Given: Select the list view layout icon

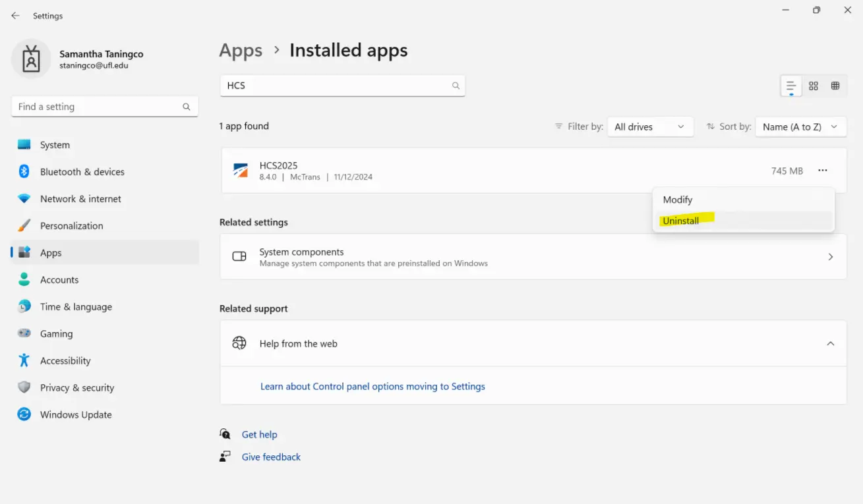Looking at the screenshot, I should pyautogui.click(x=791, y=86).
